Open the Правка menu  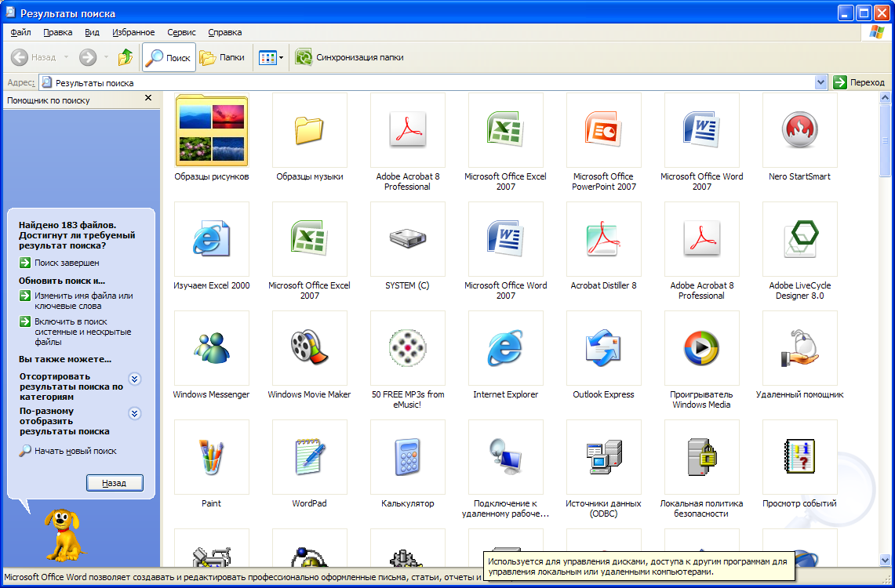[x=57, y=32]
